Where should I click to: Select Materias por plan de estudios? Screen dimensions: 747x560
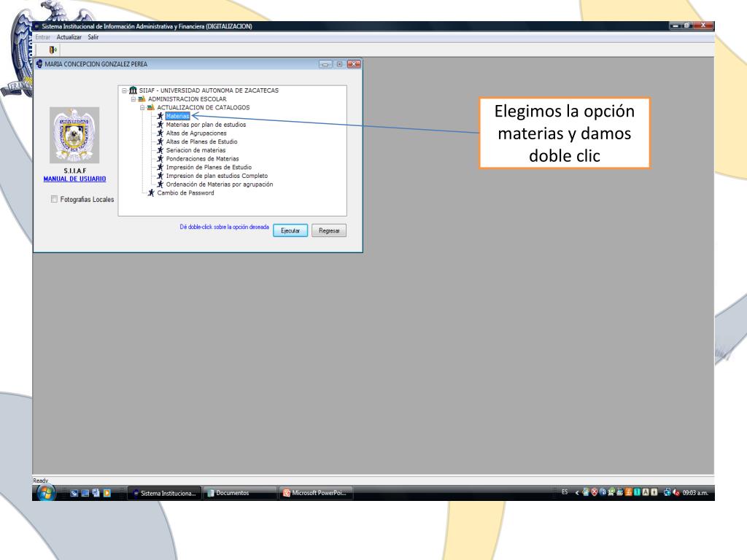(x=206, y=124)
